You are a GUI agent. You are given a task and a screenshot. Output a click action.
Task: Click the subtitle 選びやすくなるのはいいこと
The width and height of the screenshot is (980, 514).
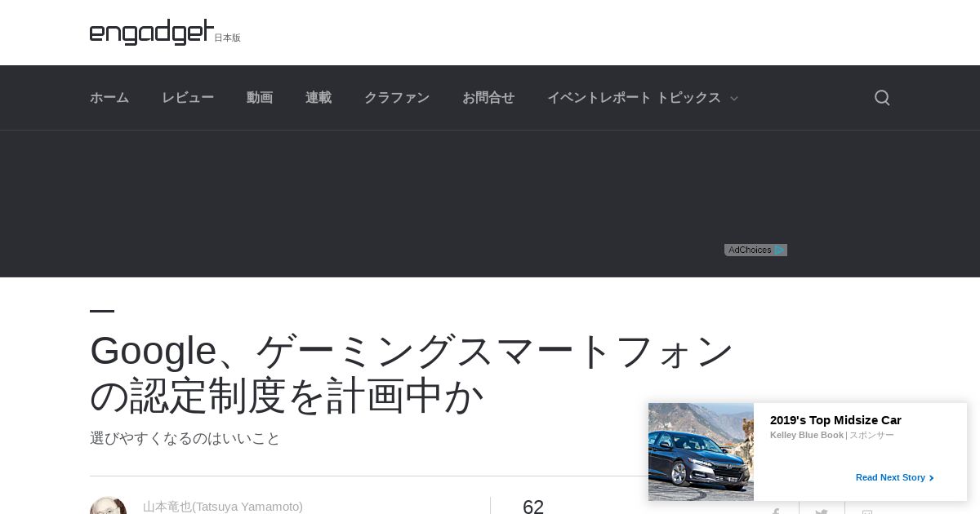coord(185,438)
